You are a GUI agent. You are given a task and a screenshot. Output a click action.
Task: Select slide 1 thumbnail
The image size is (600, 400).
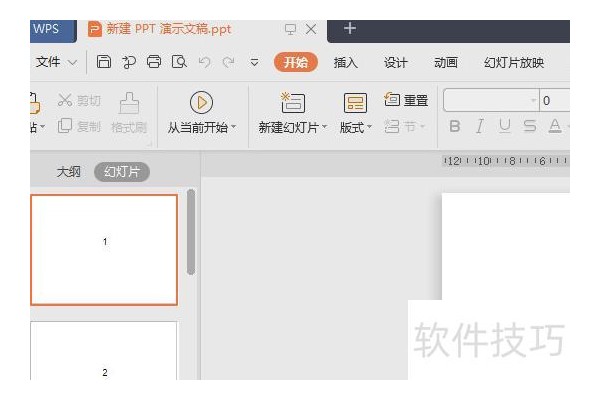click(104, 250)
